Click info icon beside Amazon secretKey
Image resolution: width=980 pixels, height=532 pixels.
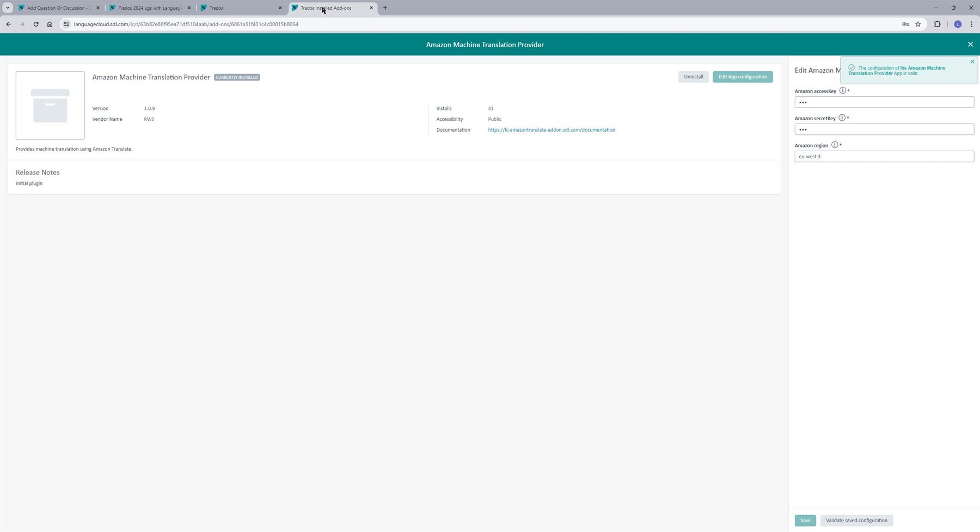(x=842, y=118)
